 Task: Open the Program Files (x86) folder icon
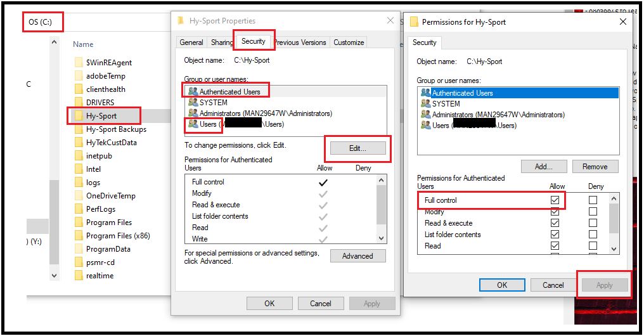pos(79,236)
